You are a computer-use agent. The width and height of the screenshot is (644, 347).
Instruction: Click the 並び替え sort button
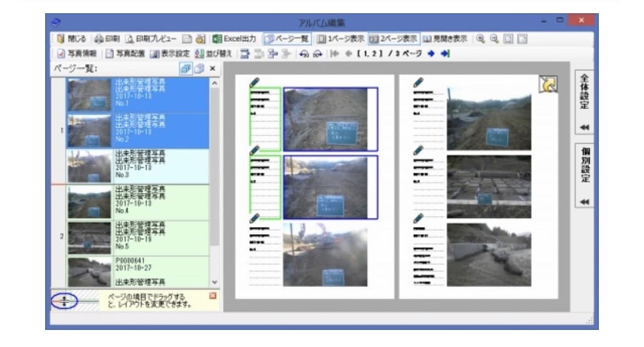tap(213, 54)
